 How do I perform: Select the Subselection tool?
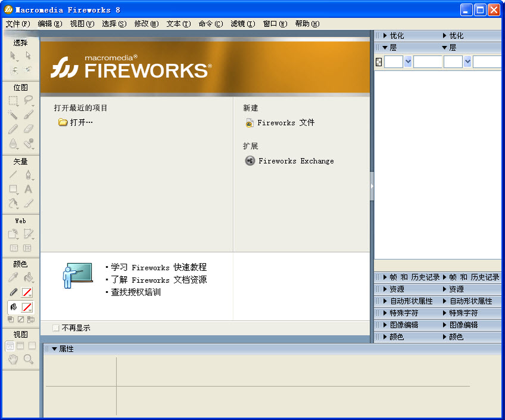click(28, 55)
